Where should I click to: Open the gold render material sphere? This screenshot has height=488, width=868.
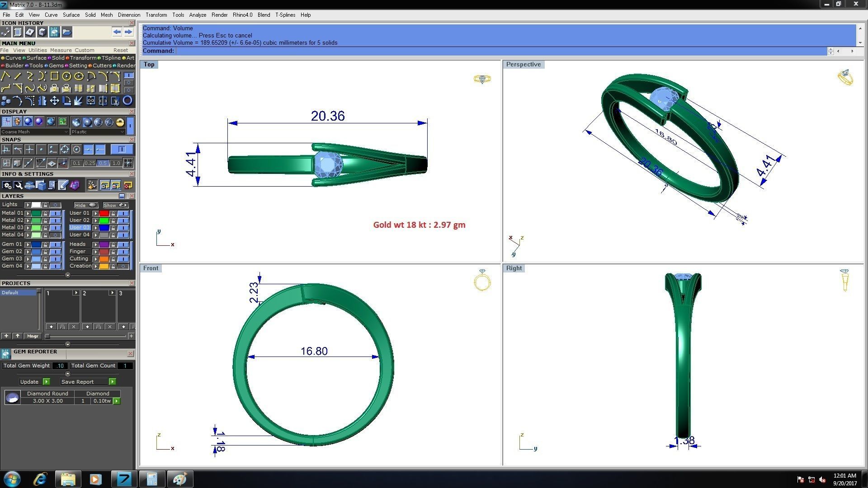(120, 122)
